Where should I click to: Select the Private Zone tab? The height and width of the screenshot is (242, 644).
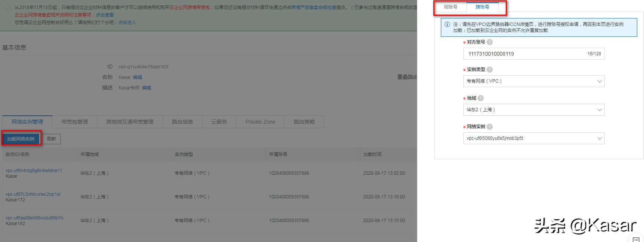click(x=260, y=122)
